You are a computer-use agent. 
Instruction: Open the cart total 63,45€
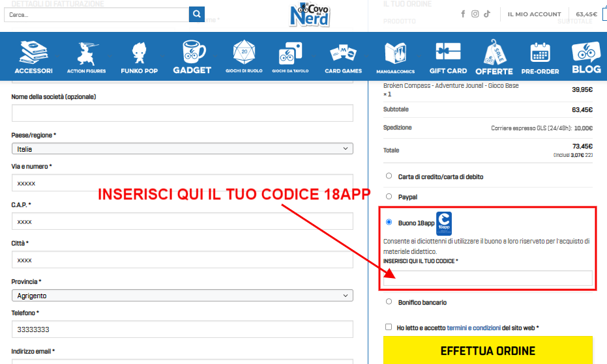pyautogui.click(x=587, y=14)
